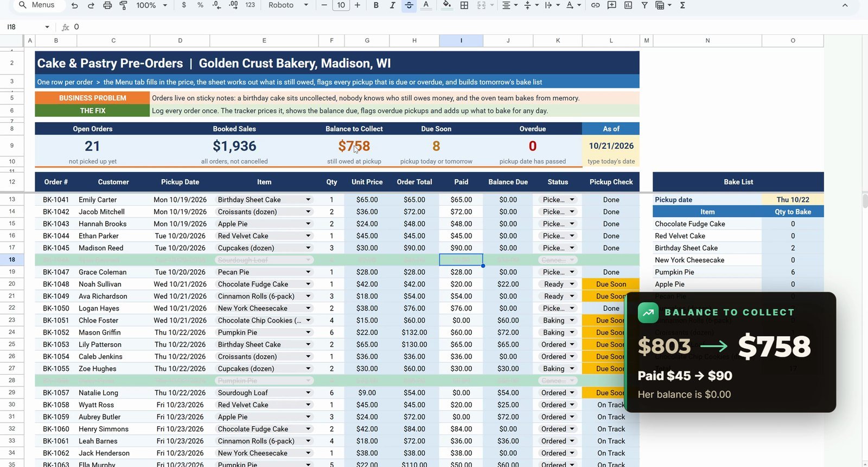Click the Redo arrow in the toolbar
The height and width of the screenshot is (467, 868).
tap(91, 5)
